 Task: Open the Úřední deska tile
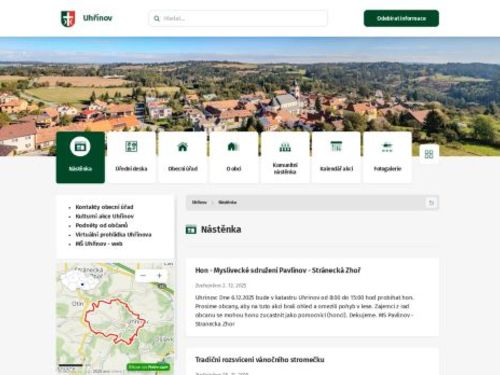[131, 157]
